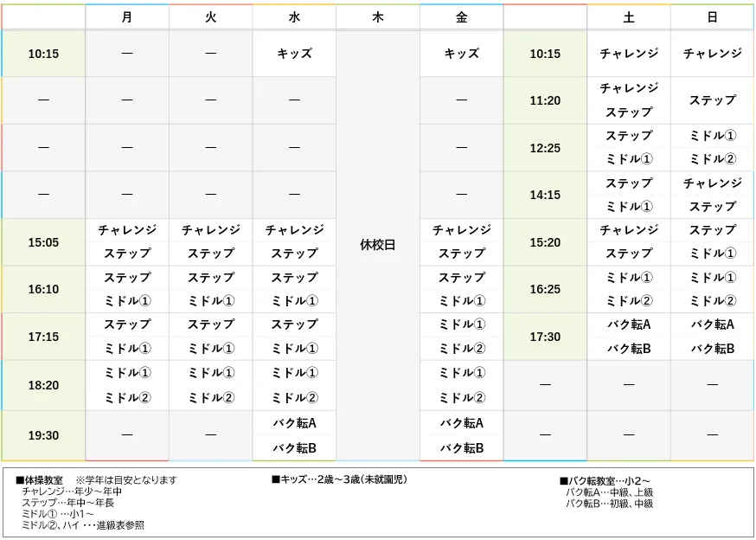Select the 16:25 time label on 土曜日側
This screenshot has height=540, width=756.
click(x=545, y=289)
